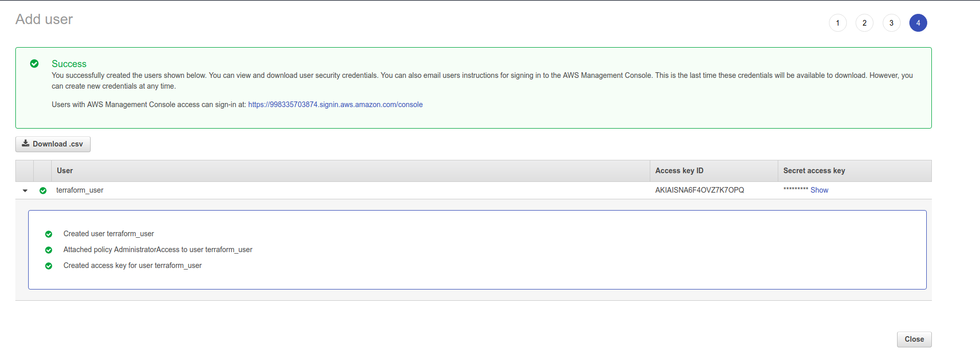Click the terraform_user name in the table
The height and width of the screenshot is (351, 980).
80,190
